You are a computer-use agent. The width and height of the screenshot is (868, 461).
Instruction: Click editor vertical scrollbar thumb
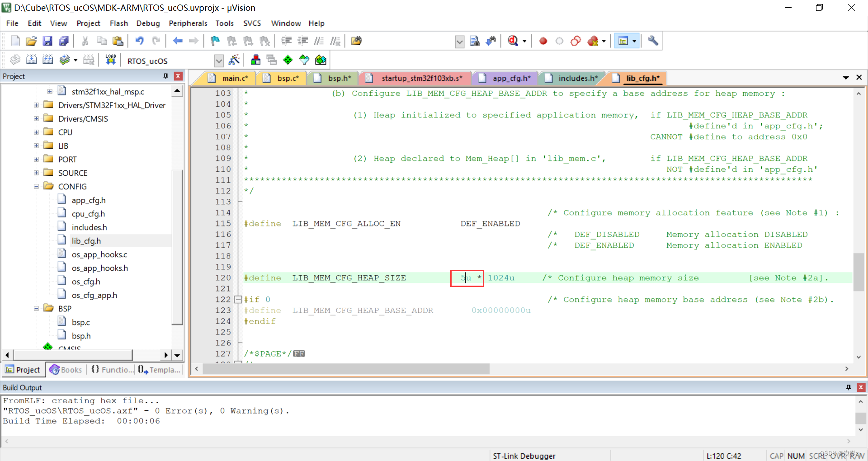[859, 272]
